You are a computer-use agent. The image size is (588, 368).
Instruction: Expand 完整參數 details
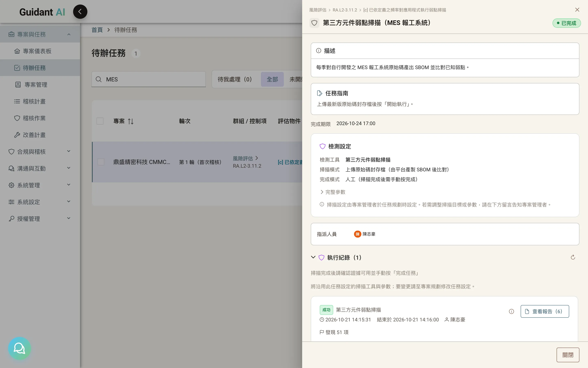(333, 192)
